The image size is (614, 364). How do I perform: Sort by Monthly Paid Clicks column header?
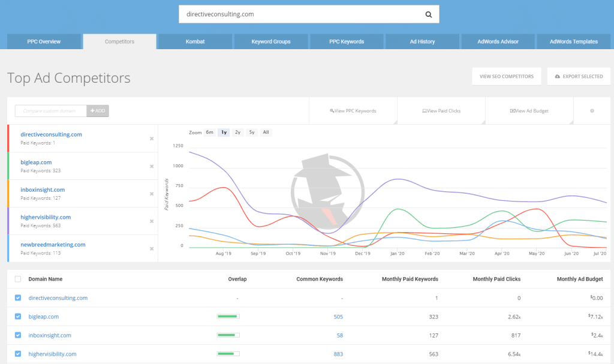(x=496, y=279)
